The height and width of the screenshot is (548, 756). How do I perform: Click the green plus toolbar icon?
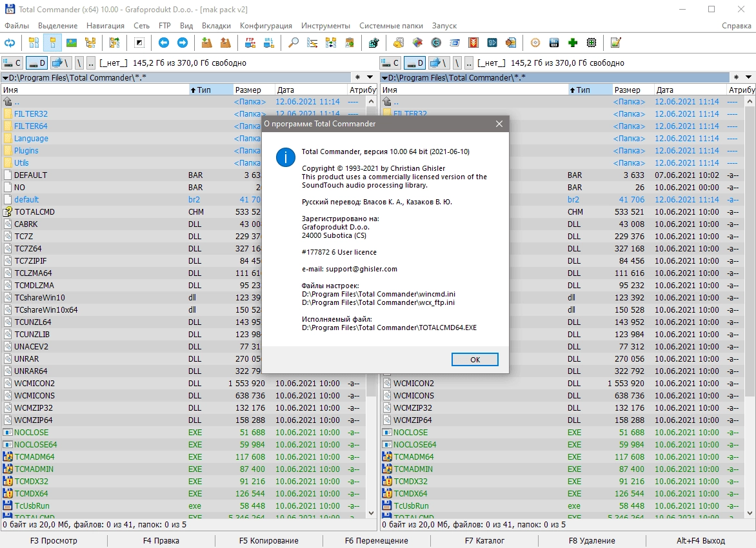[573, 43]
